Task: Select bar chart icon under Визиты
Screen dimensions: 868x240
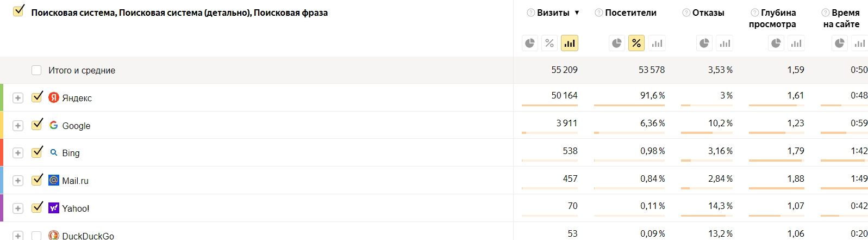Action: tap(569, 43)
